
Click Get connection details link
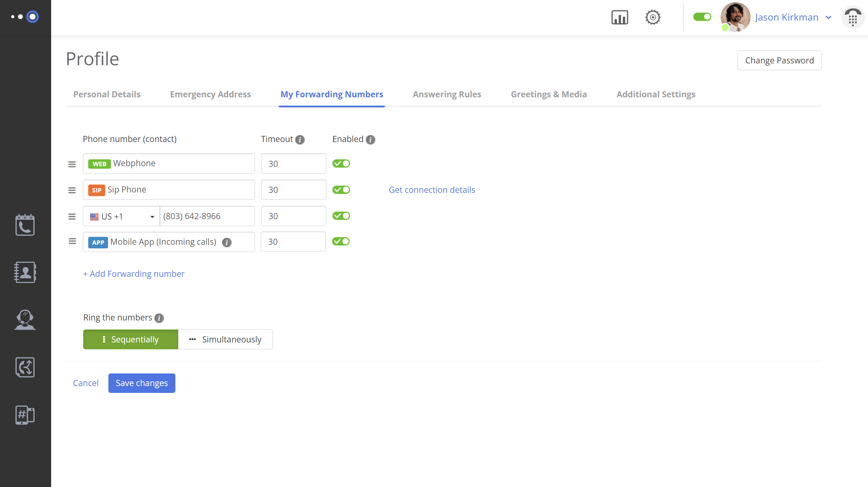[x=432, y=190]
